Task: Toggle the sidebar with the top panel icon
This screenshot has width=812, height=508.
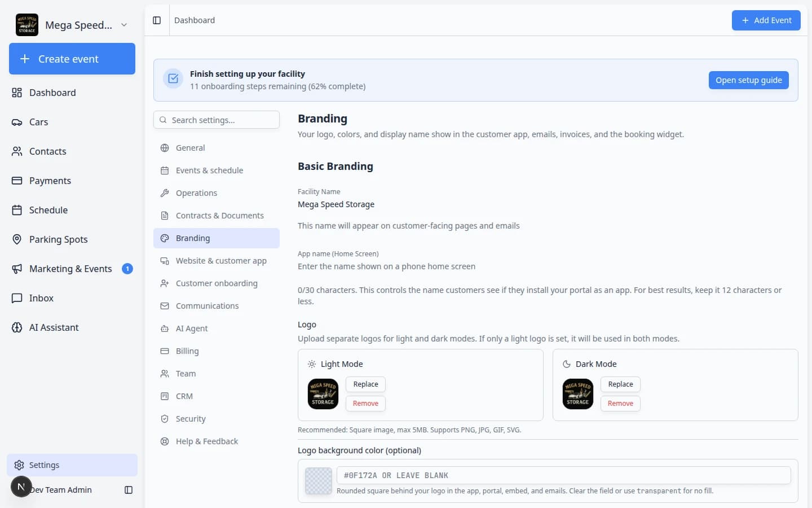Action: tap(157, 20)
